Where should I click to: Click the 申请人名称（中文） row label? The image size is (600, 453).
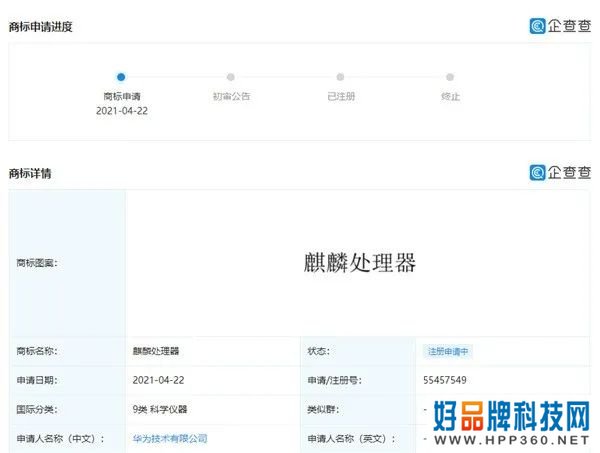point(60,438)
